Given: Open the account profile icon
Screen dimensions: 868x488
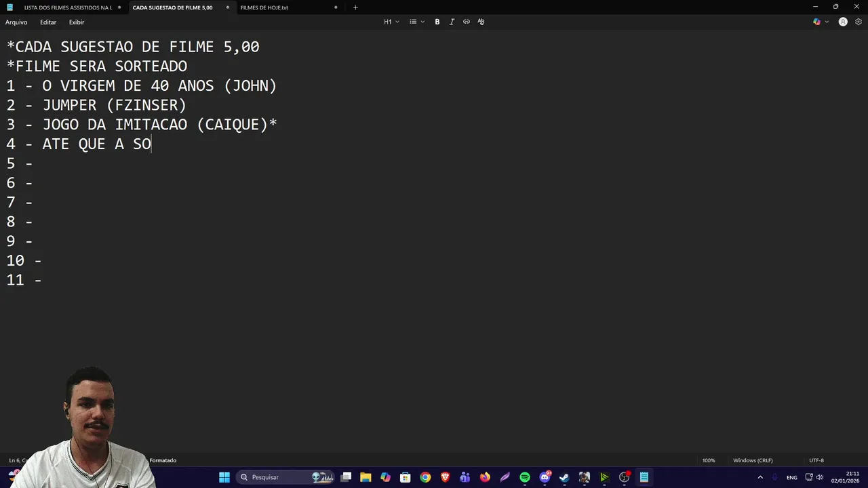Looking at the screenshot, I should tap(843, 22).
